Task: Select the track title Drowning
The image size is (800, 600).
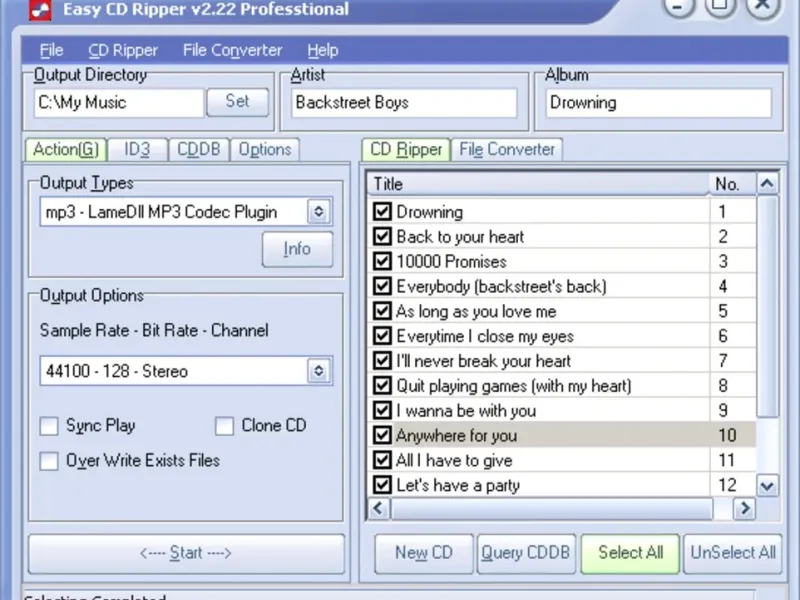Action: click(x=430, y=212)
